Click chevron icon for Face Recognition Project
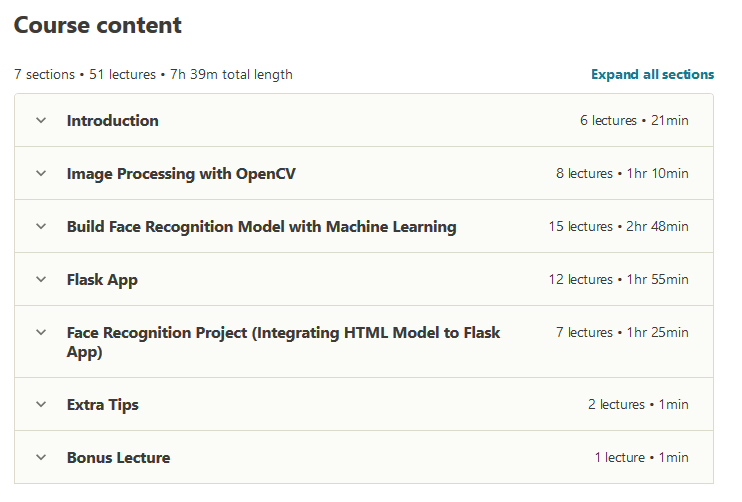The width and height of the screenshot is (742, 502). pos(41,332)
